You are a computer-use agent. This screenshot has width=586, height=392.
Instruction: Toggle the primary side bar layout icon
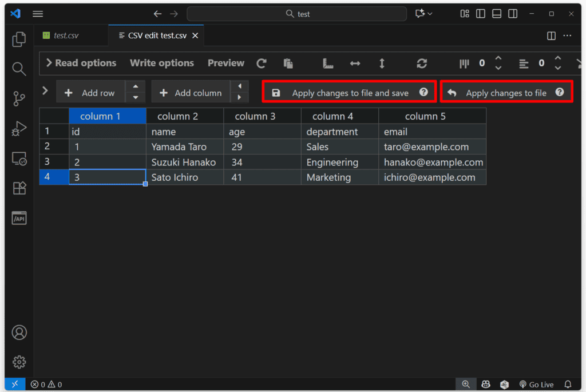click(481, 14)
